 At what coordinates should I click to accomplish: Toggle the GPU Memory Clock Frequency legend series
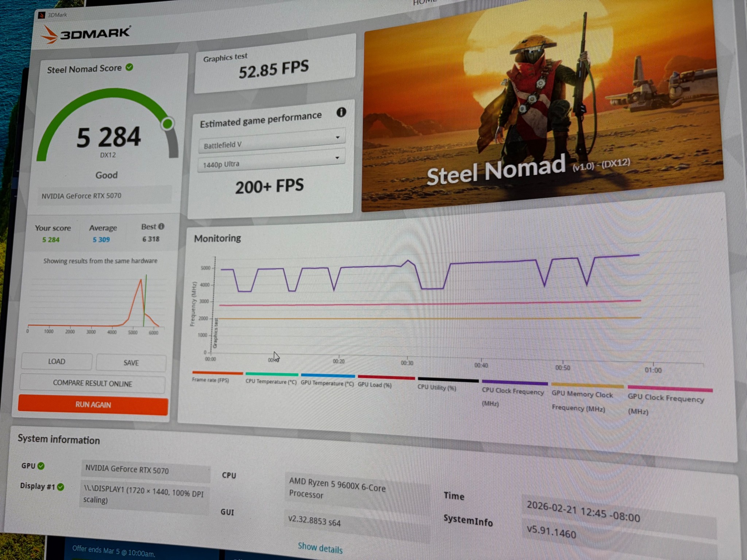587,397
